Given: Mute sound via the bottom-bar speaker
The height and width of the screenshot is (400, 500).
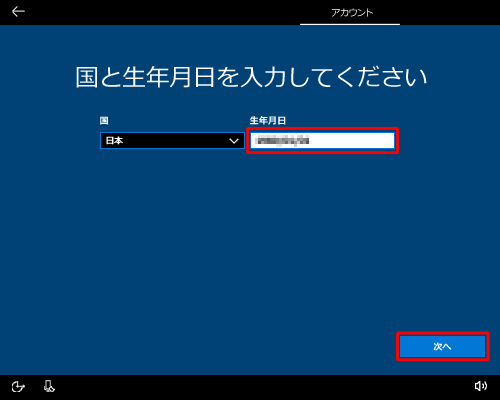Looking at the screenshot, I should click(481, 386).
